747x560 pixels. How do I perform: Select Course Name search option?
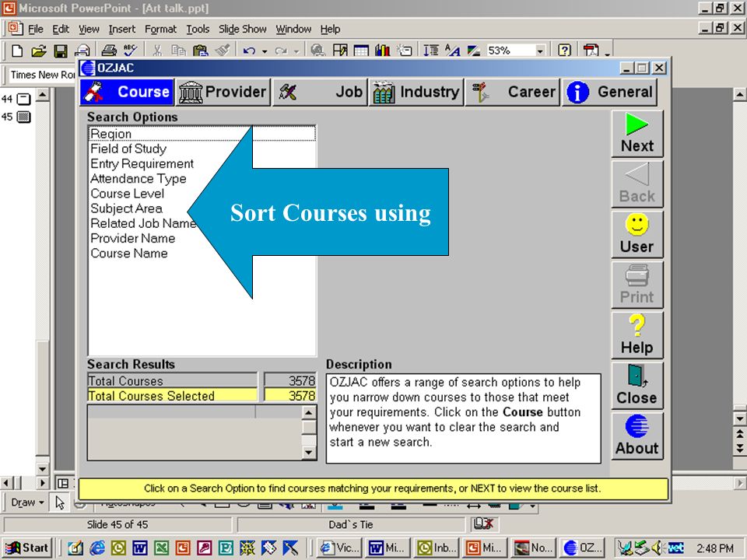tap(129, 254)
